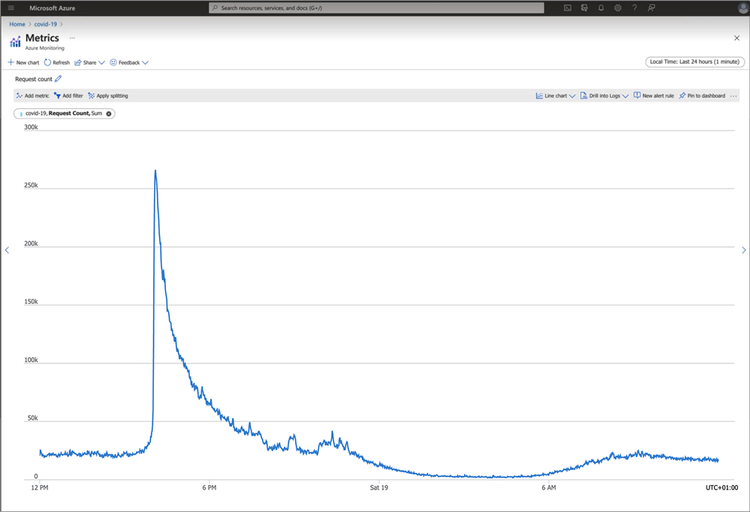Edit the Request count chart title with pencil
750x512 pixels.
point(58,78)
